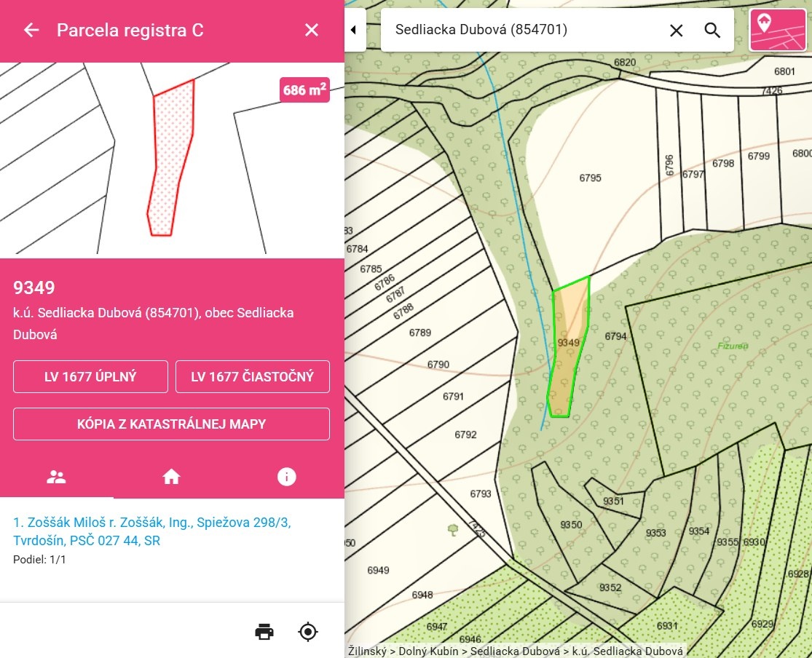Open LV 1677 ÚPLNÝ document
Viewport: 812px width, 658px height.
tap(90, 376)
